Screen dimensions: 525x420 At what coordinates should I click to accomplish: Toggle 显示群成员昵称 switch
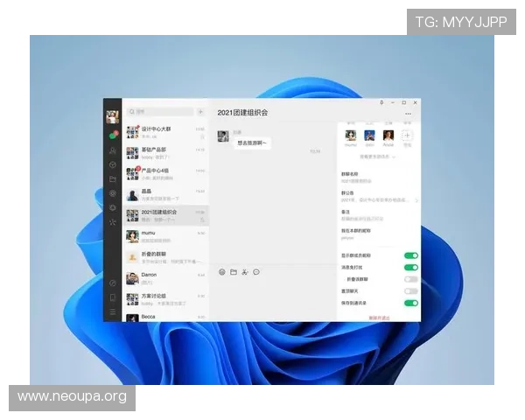(x=411, y=255)
